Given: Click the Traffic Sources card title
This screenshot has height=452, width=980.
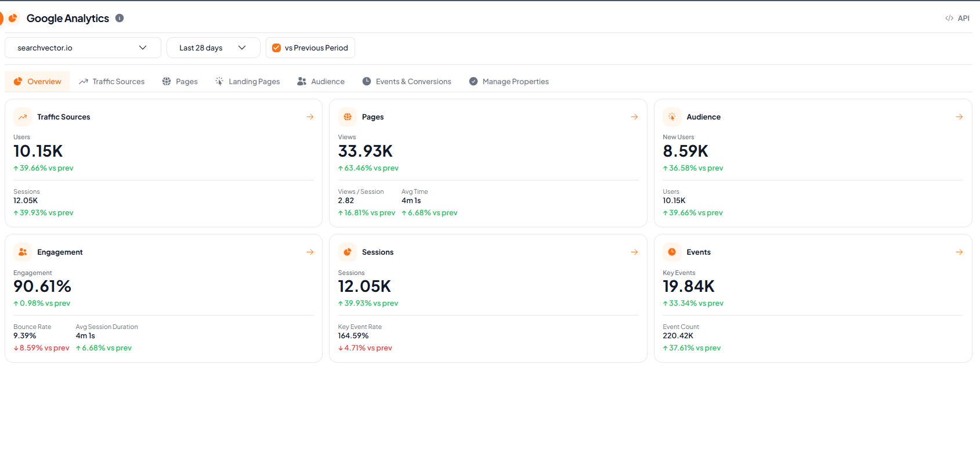Looking at the screenshot, I should coord(64,117).
